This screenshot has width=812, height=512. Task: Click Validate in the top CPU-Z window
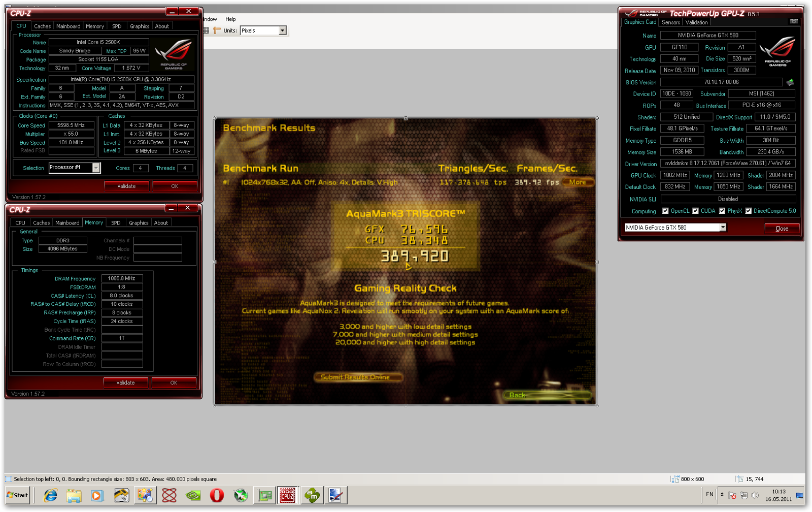click(x=126, y=186)
